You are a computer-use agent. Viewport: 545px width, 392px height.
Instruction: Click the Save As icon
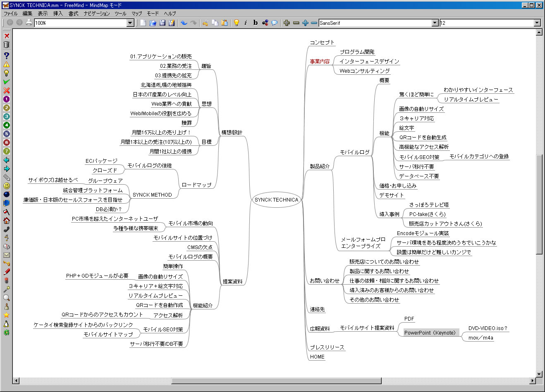[172, 23]
